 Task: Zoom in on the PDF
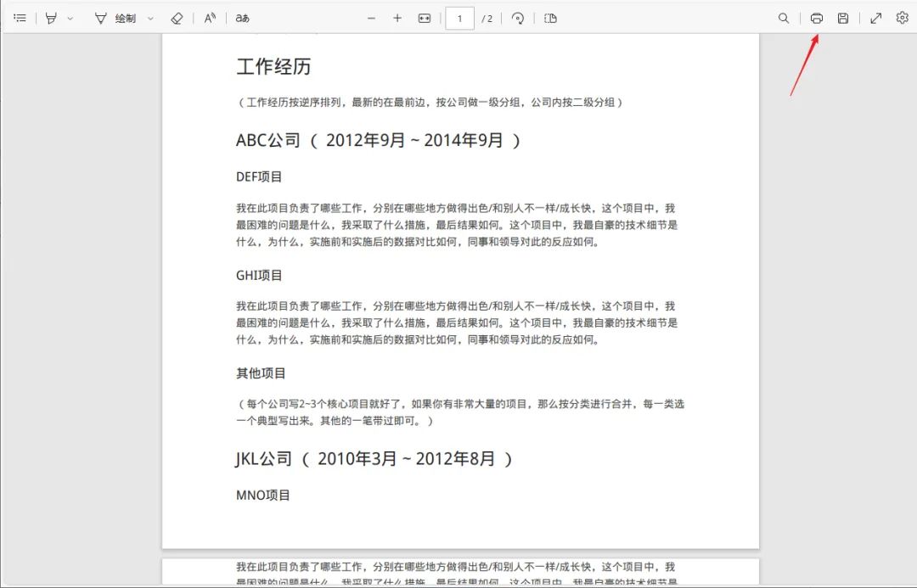click(397, 18)
